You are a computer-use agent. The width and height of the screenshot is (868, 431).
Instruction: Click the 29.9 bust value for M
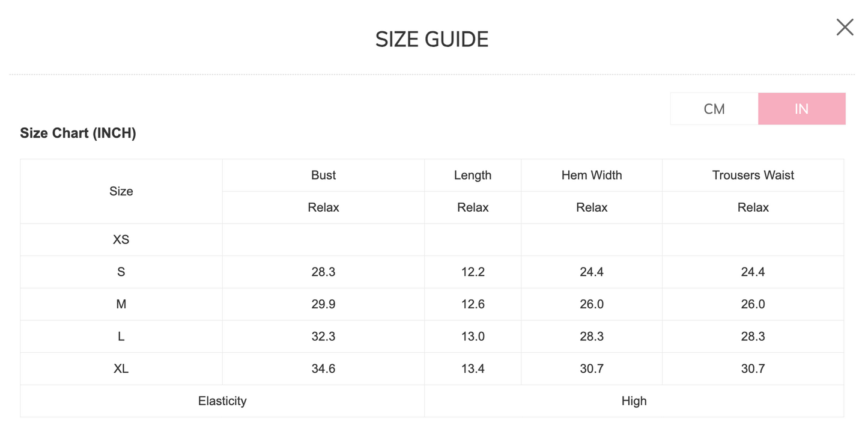323,304
